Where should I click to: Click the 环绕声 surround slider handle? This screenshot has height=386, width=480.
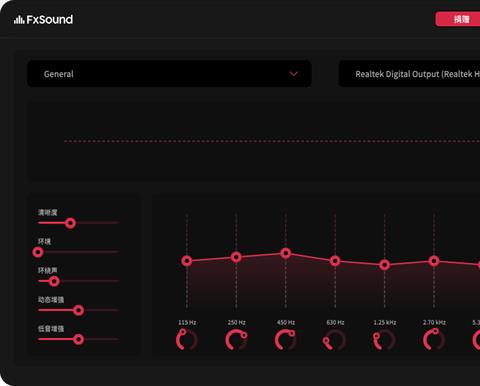tap(54, 281)
